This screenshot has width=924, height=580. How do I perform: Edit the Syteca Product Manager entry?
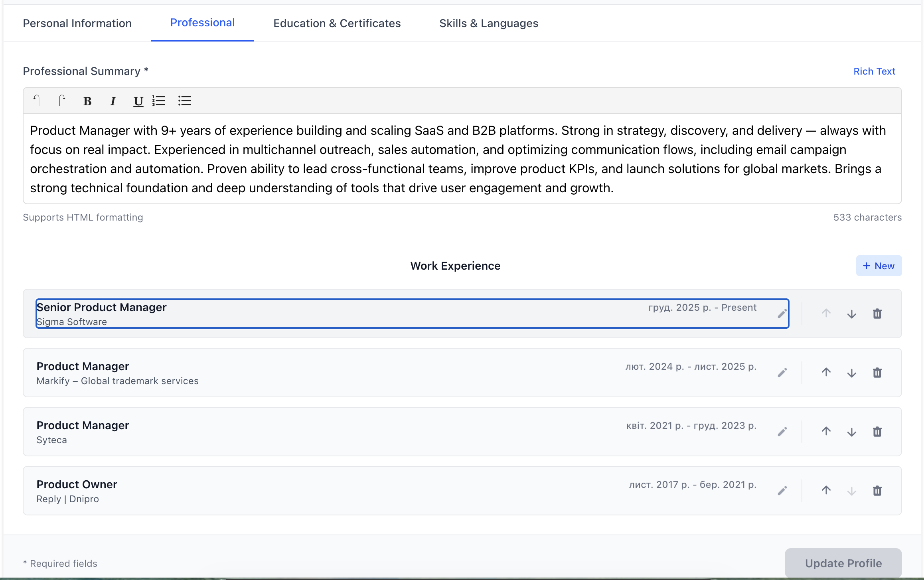point(782,432)
